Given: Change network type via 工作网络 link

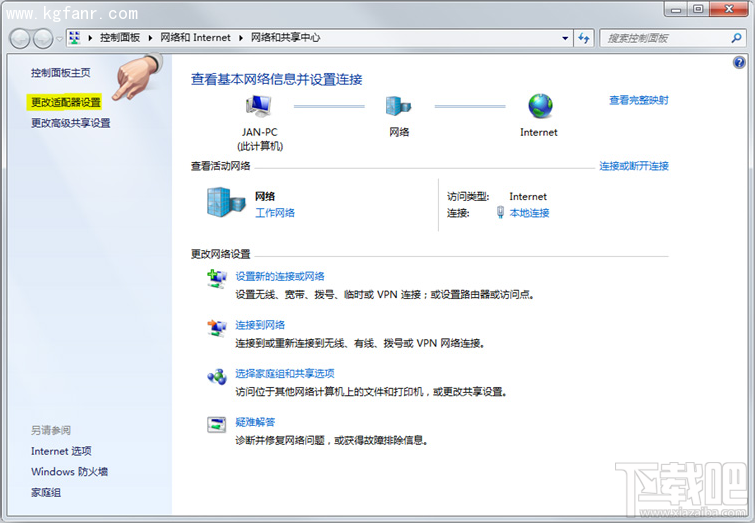Looking at the screenshot, I should tap(275, 213).
